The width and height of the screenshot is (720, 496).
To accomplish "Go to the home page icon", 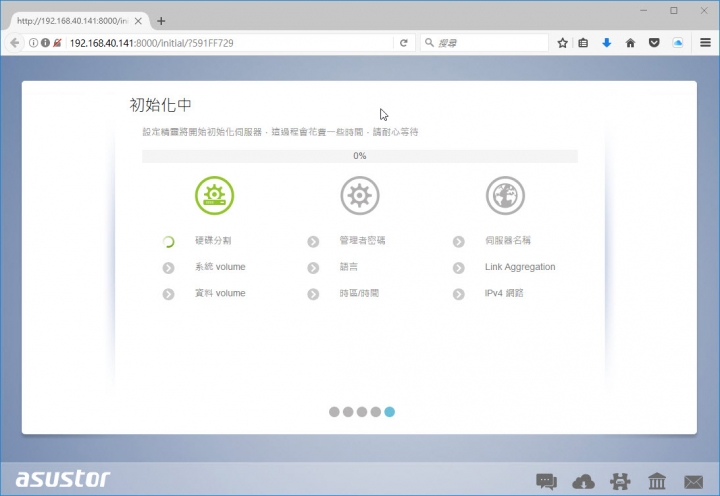I will tap(630, 43).
